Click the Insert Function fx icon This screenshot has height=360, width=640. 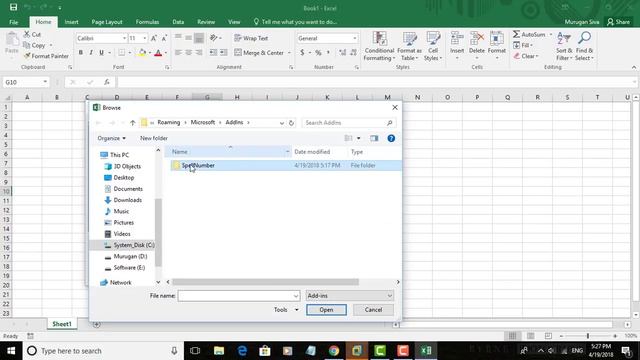pos(107,82)
